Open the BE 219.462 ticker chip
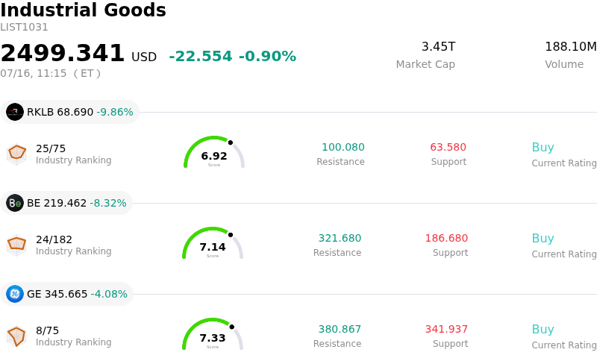Image resolution: width=597 pixels, height=364 pixels. click(x=66, y=203)
